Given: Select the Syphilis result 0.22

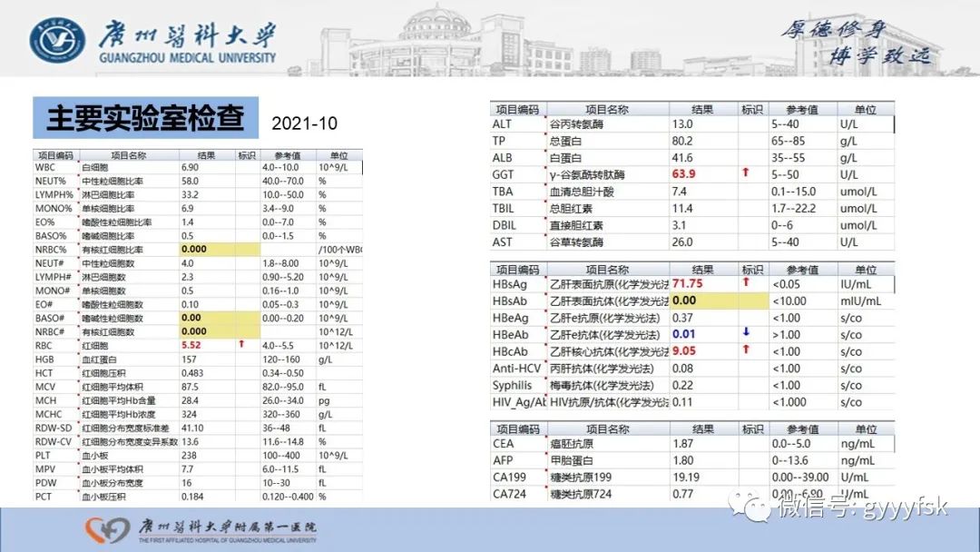Looking at the screenshot, I should (682, 385).
